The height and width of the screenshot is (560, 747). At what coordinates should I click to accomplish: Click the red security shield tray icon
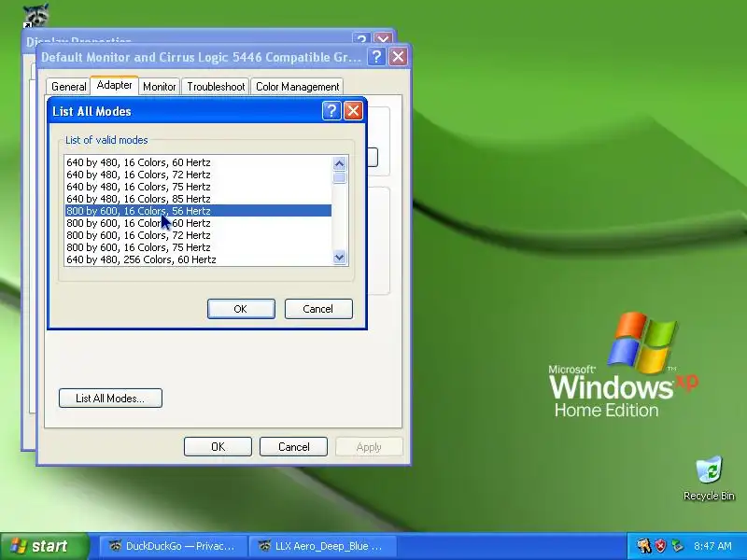[661, 545]
